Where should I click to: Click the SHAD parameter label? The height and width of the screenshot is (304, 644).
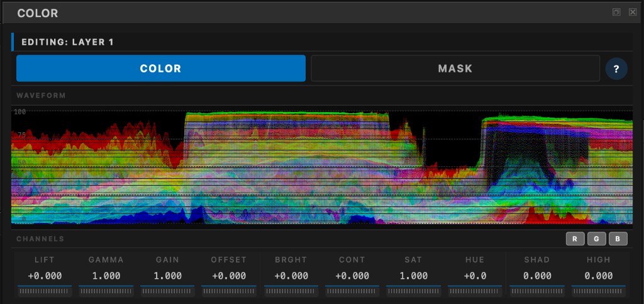[x=537, y=260]
